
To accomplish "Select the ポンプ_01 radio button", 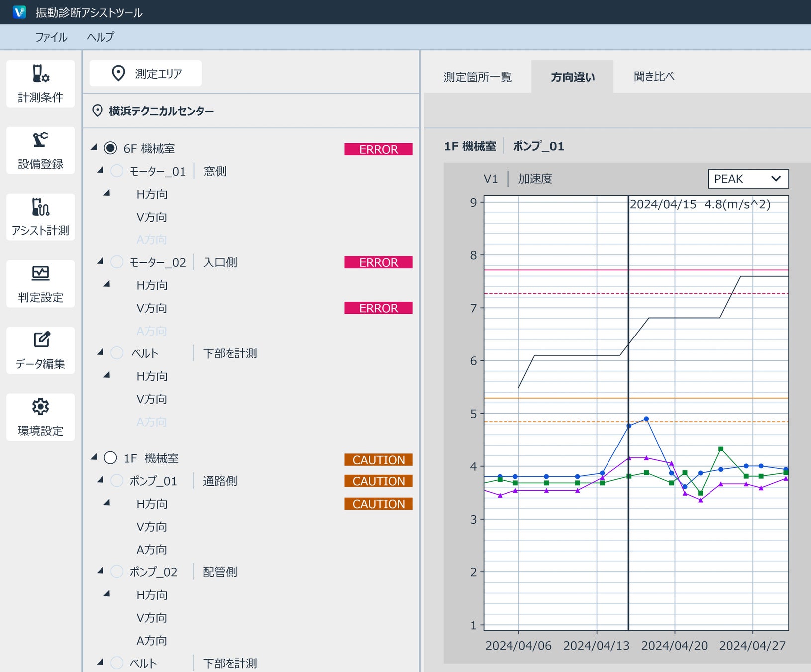I will click(117, 481).
